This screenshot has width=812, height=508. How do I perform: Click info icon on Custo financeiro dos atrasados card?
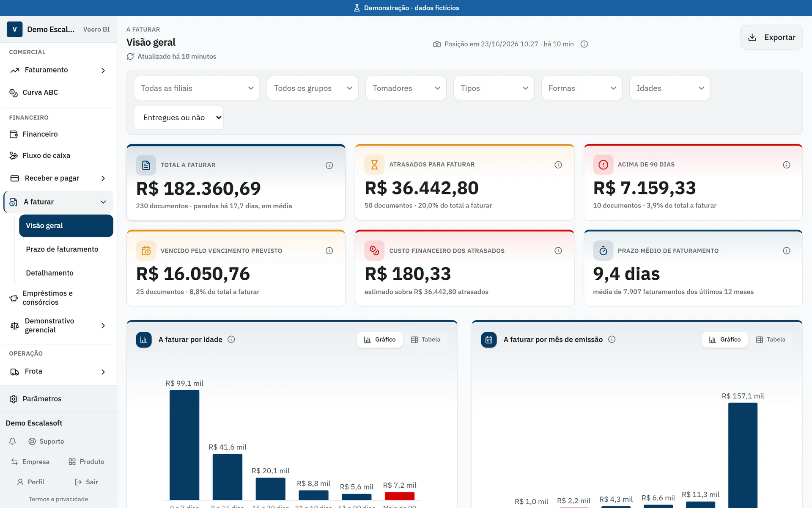(x=558, y=251)
